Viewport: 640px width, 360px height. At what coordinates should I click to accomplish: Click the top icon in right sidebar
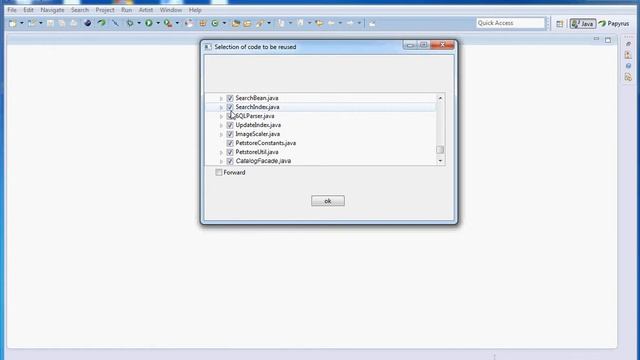tap(628, 44)
